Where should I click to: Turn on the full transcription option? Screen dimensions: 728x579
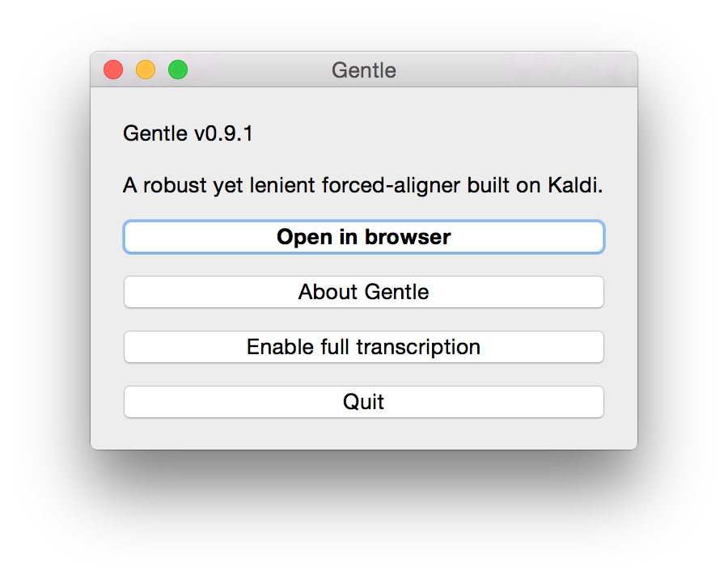point(363,347)
